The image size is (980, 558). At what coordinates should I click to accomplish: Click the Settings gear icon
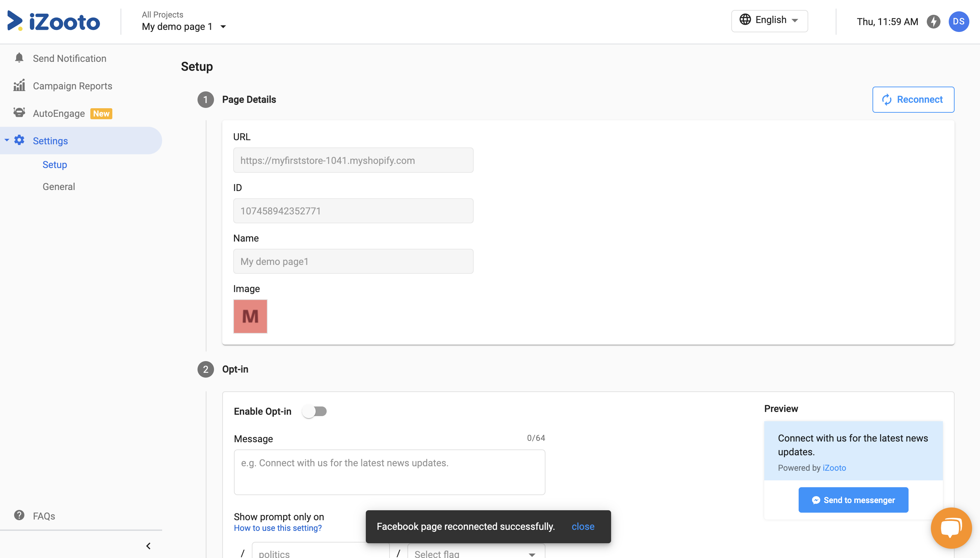pyautogui.click(x=19, y=140)
